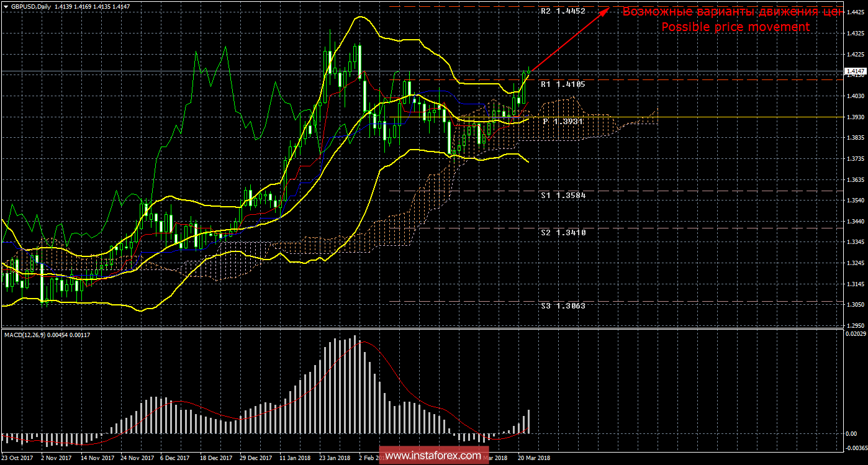
Task: Click the triangle arrow beside GBPUSD,Daily
Action: 5,6
